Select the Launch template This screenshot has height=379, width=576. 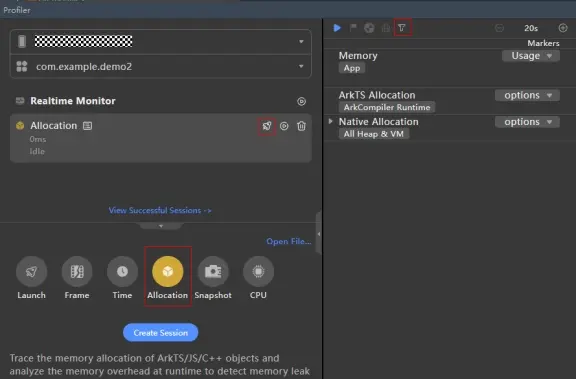click(31, 278)
